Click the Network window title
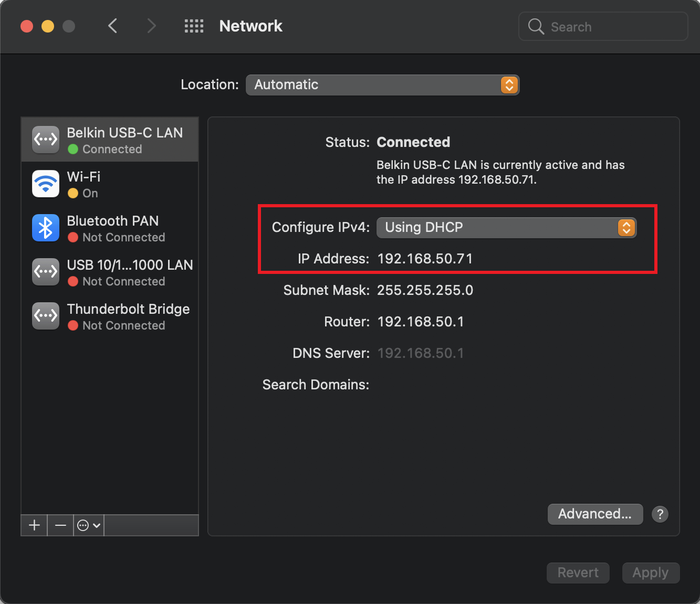This screenshot has height=604, width=700. click(251, 26)
